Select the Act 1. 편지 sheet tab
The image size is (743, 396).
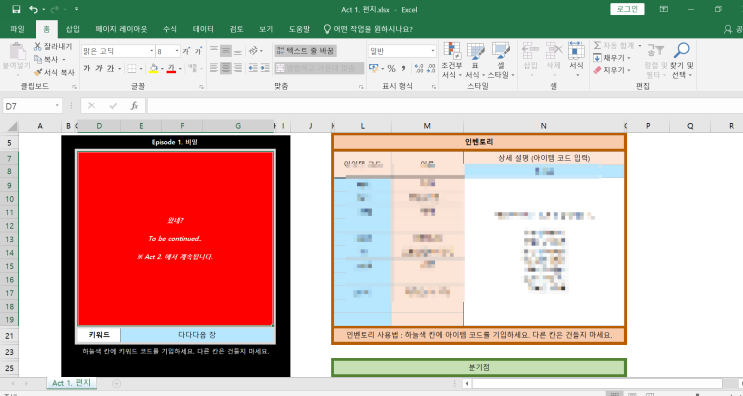click(x=71, y=383)
